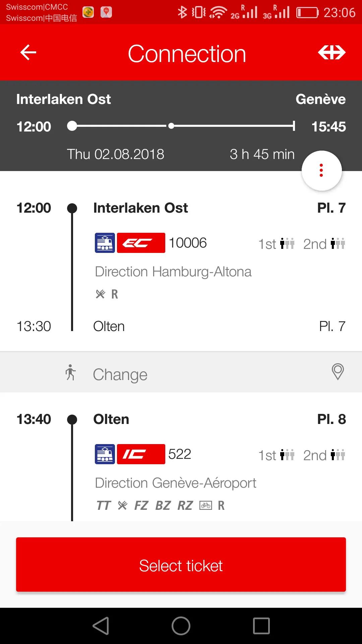Viewport: 362px width, 644px height.
Task: Tap the midpoint dot on journey timeline
Action: pos(171,126)
